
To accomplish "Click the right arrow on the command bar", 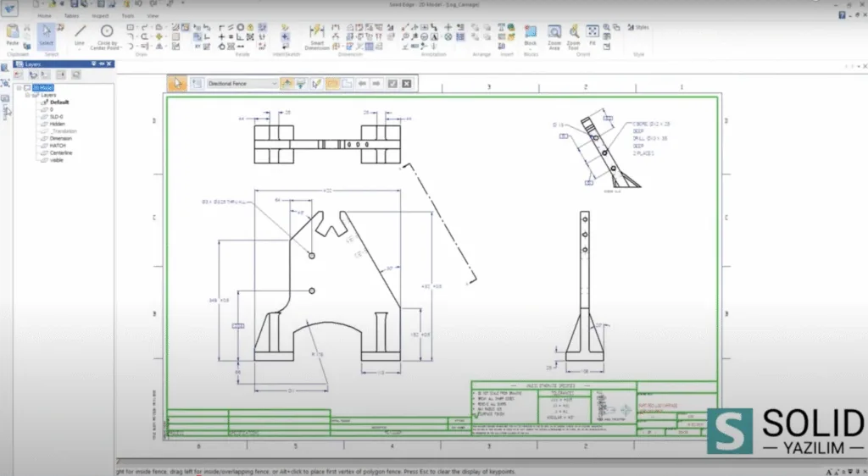I will click(376, 84).
